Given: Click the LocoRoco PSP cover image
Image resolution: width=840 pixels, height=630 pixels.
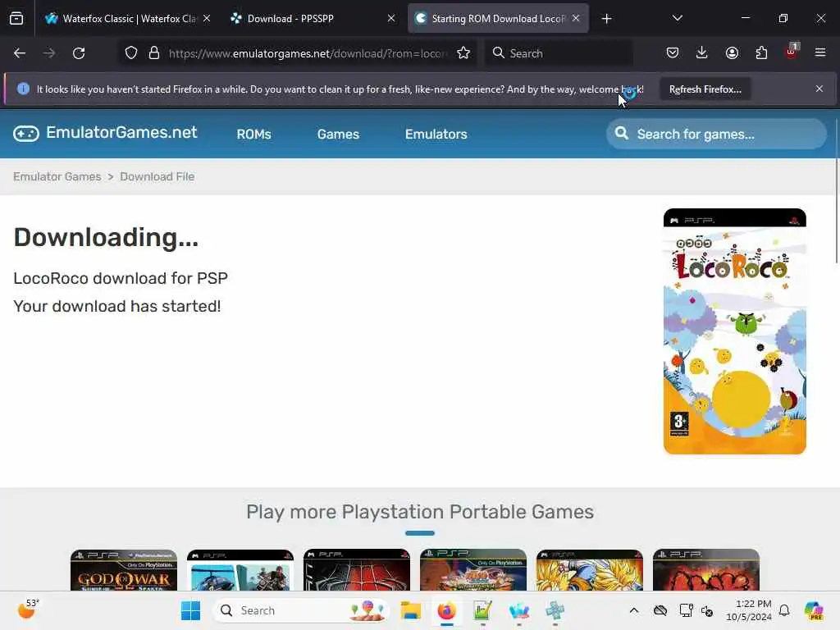Looking at the screenshot, I should pos(734,331).
